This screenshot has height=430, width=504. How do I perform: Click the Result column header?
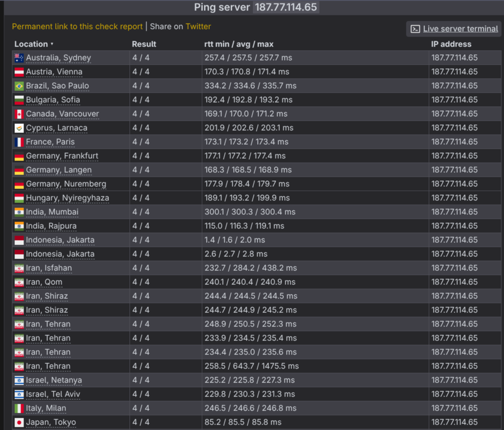tap(144, 44)
